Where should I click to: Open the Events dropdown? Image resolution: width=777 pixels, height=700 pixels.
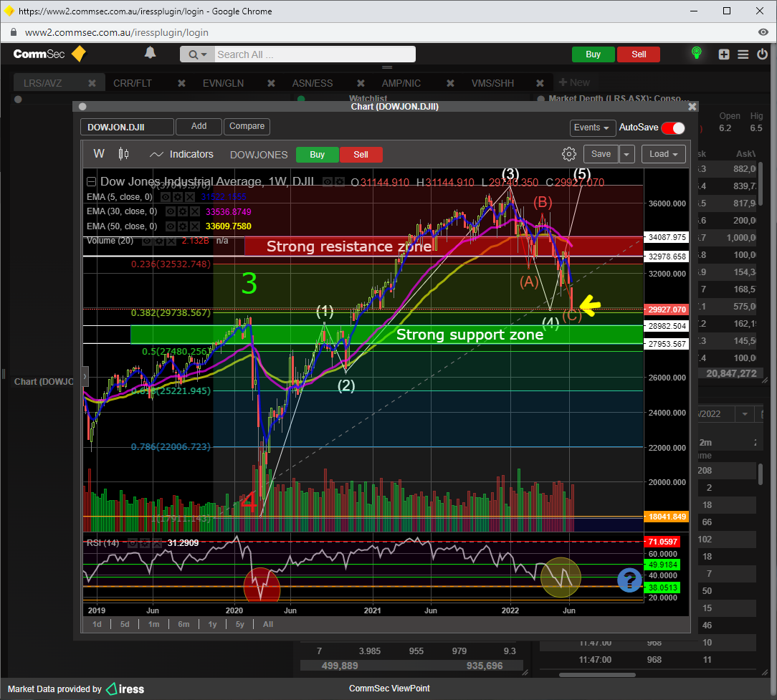click(592, 128)
